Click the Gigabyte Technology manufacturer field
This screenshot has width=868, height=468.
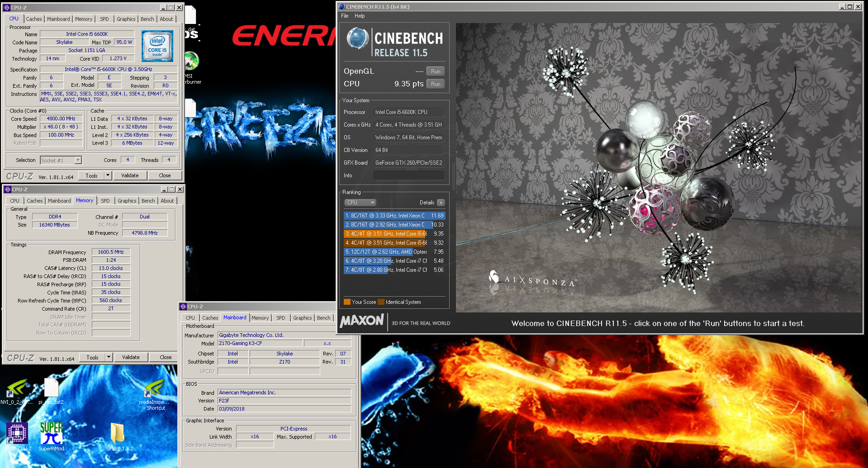(284, 335)
